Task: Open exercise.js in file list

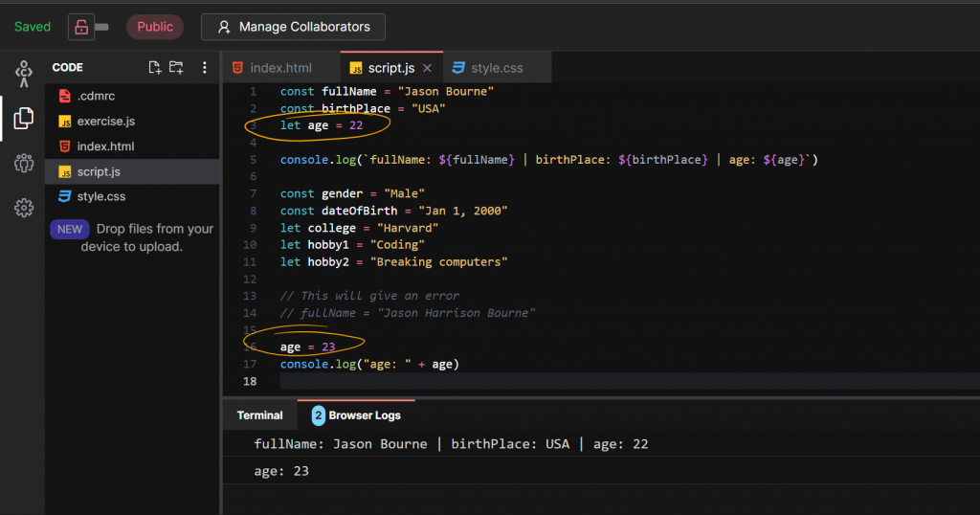Action: pos(132,122)
